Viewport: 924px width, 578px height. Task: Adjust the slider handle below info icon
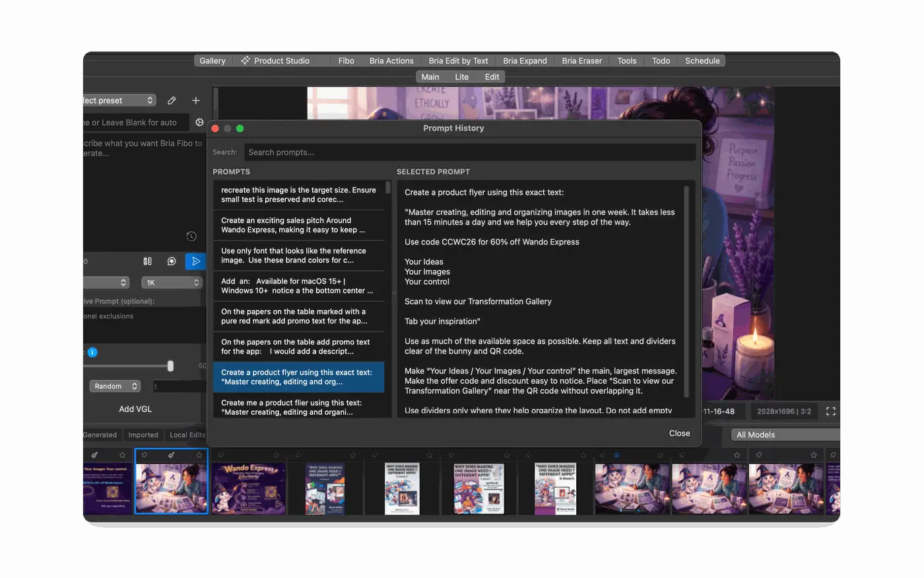point(170,366)
